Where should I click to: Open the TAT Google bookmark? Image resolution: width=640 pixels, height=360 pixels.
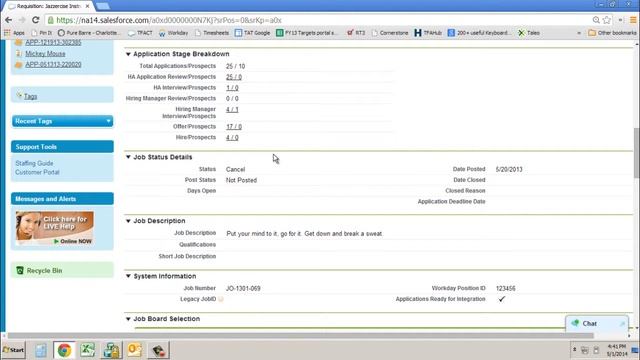coord(252,33)
